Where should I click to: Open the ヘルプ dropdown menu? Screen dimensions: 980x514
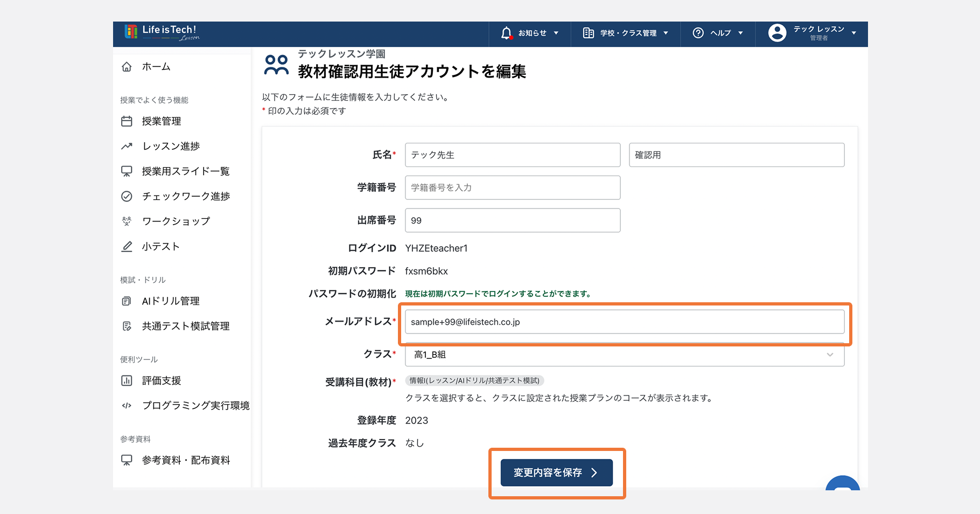click(x=718, y=33)
